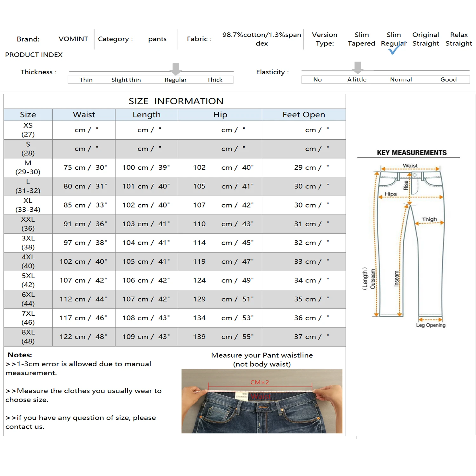Click the 'Normal' elasticity label
The height and width of the screenshot is (476, 476).
pos(401,79)
